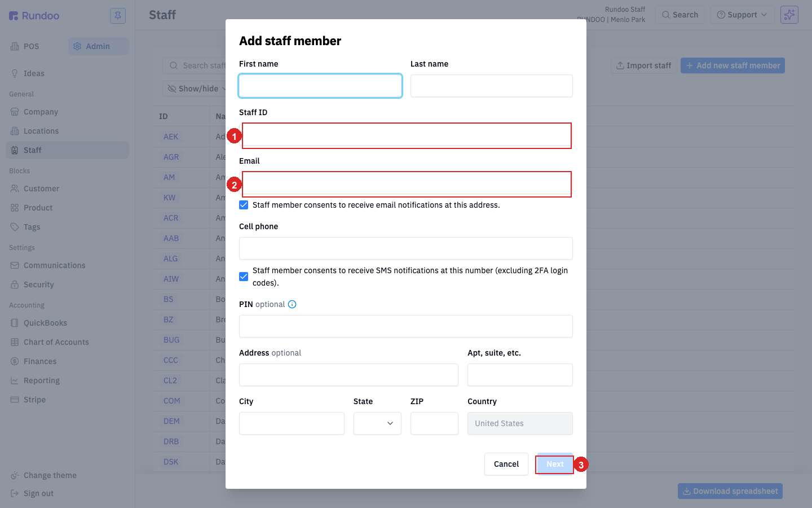Select Staff in the sidebar

[67, 150]
